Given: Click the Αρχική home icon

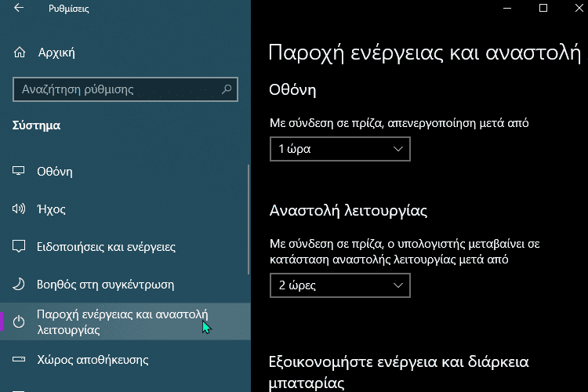Looking at the screenshot, I should pyautogui.click(x=20, y=53).
